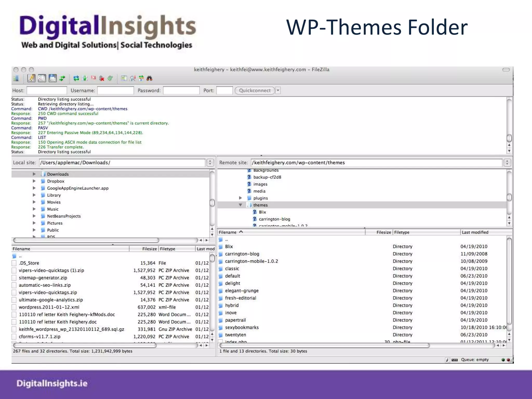Open the filename filters dialog icon
532x399 pixels.
(x=124, y=78)
